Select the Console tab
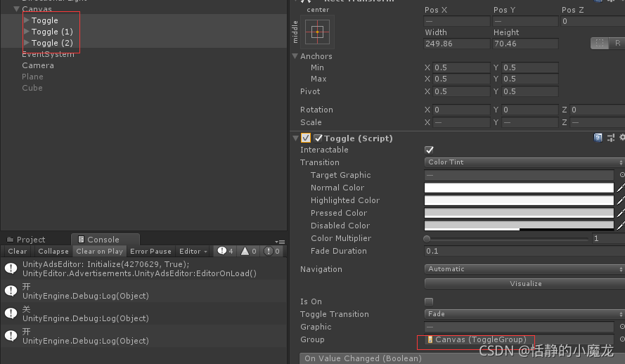 (x=103, y=240)
